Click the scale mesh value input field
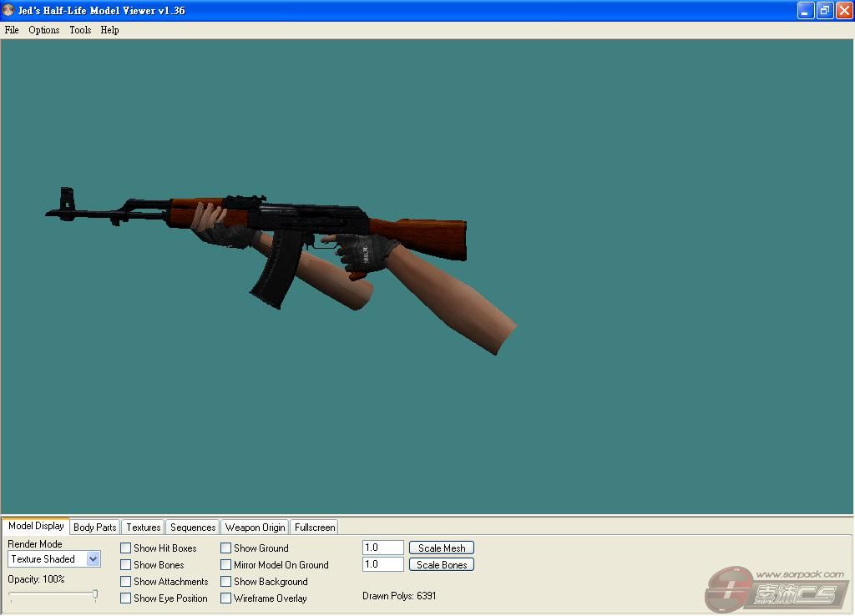This screenshot has height=616, width=855. point(382,548)
